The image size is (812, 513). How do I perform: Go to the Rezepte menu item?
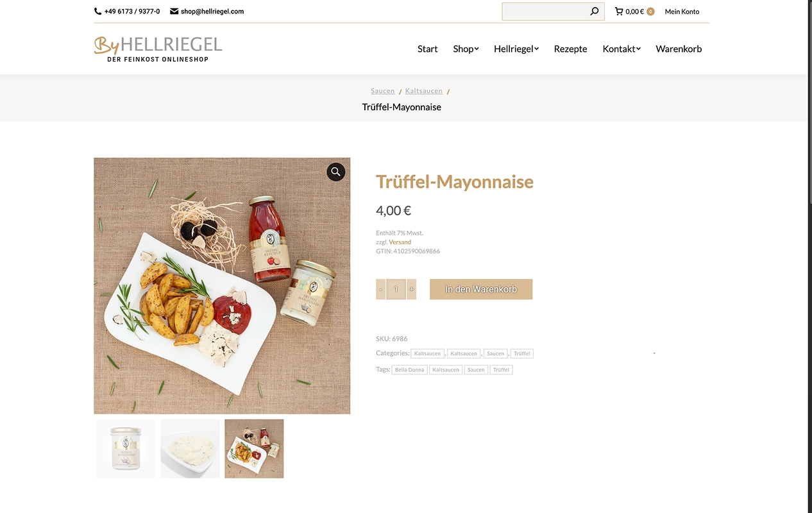570,49
